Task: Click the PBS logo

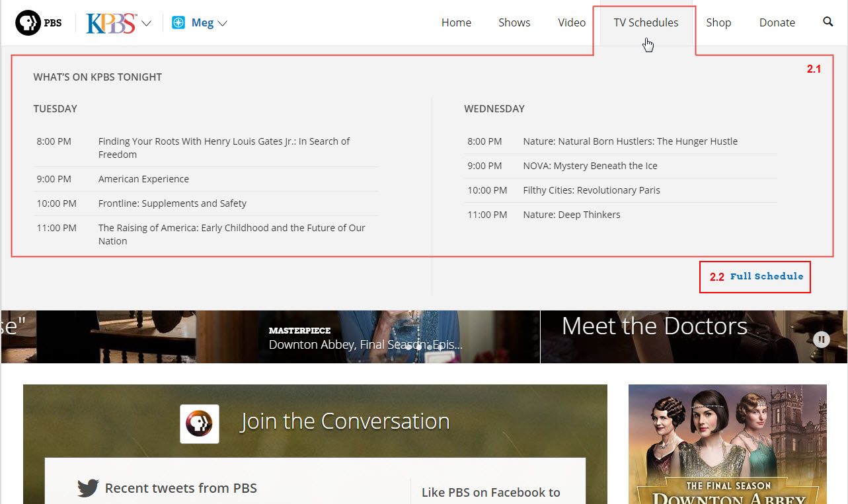Action: coord(39,23)
